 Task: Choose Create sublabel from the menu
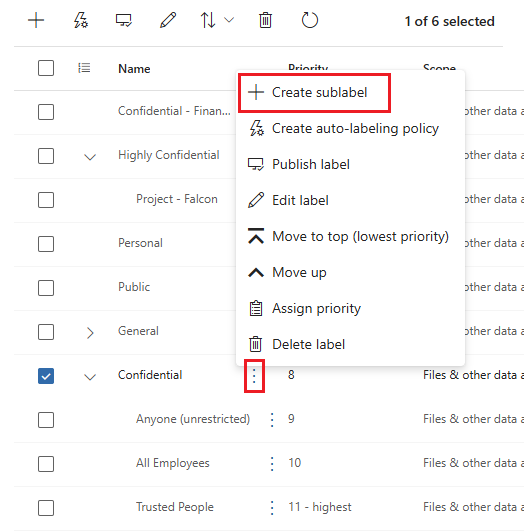[314, 92]
